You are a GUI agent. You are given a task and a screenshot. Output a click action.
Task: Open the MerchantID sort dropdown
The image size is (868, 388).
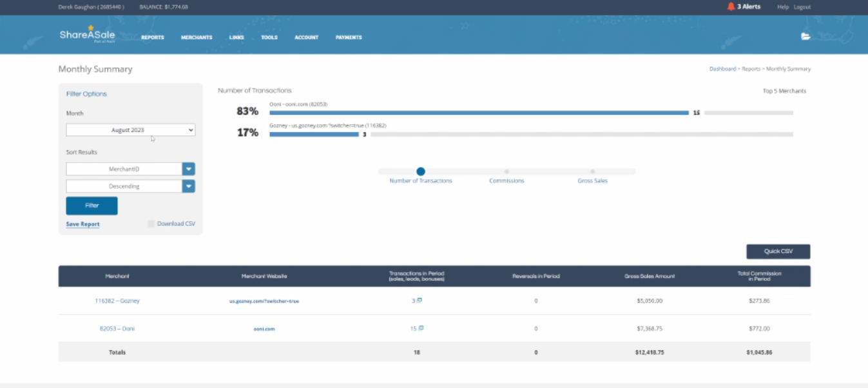click(x=131, y=169)
